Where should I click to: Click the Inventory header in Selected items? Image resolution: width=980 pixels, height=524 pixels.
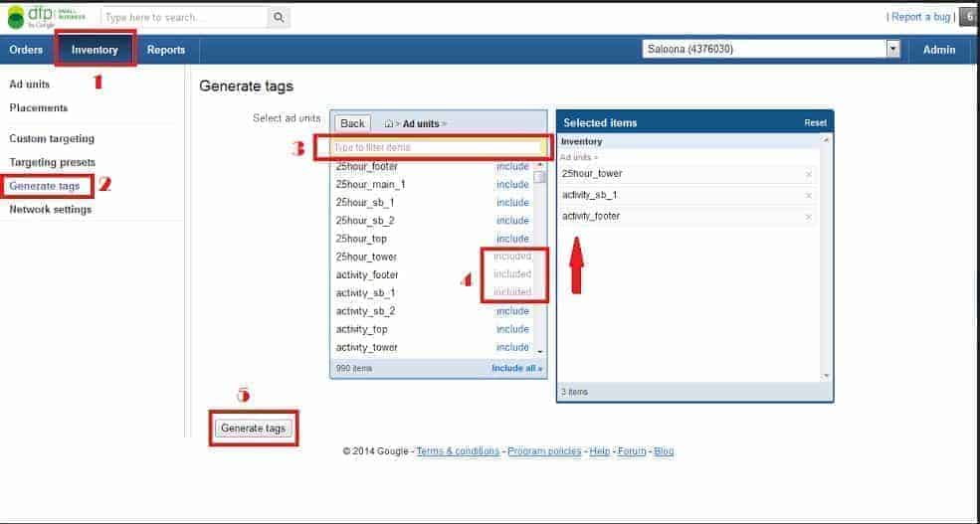[x=581, y=142]
